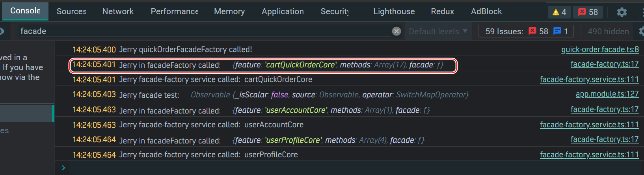The width and height of the screenshot is (644, 175).
Task: Open the Redux panel tab
Action: pyautogui.click(x=442, y=11)
